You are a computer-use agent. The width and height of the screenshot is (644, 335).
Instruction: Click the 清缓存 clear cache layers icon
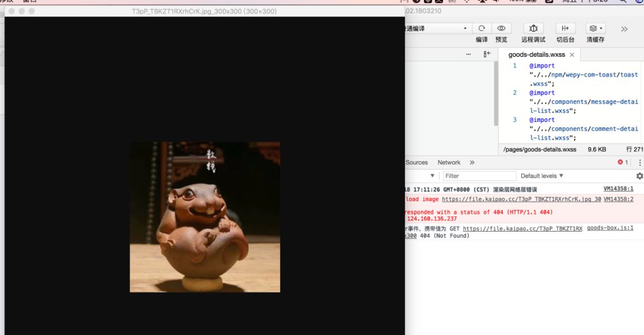tap(596, 28)
